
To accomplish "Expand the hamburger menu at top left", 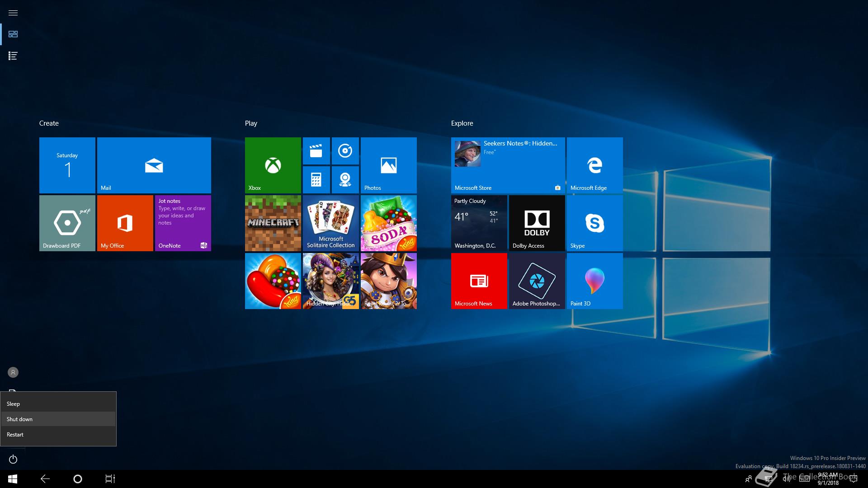I will 13,13.
